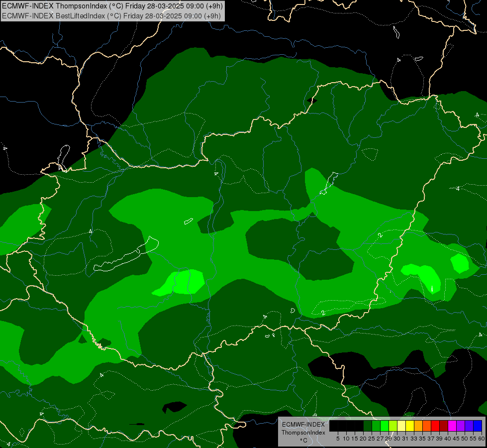Screen dimensions: 487x448
Task: Choose the red-orange 35–37 legend swatch
Action: pos(427,426)
